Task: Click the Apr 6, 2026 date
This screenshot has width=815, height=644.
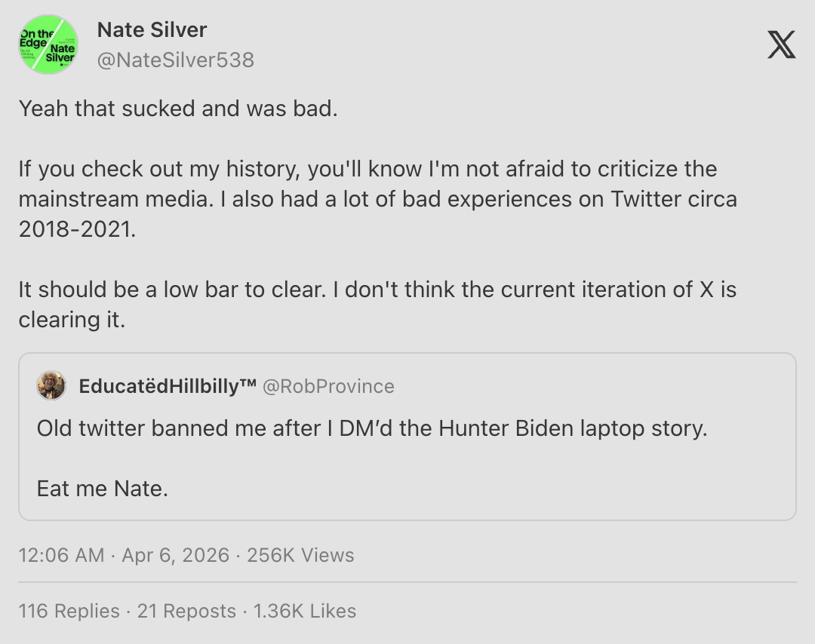Action: 175,556
